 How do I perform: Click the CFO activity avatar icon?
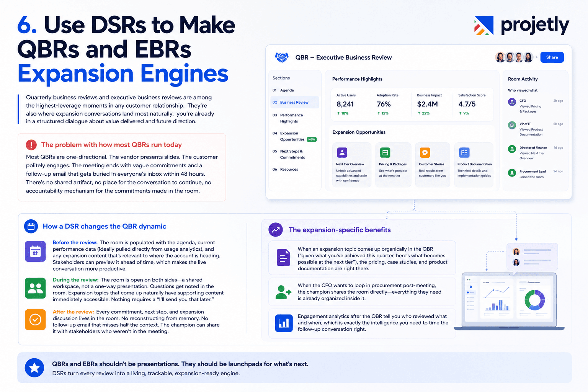pos(512,102)
